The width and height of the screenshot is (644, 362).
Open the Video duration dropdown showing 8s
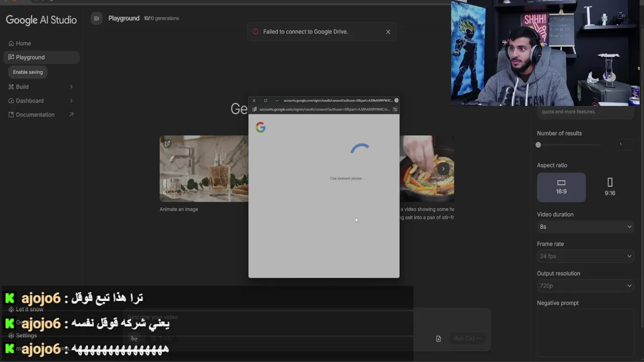coord(585,227)
